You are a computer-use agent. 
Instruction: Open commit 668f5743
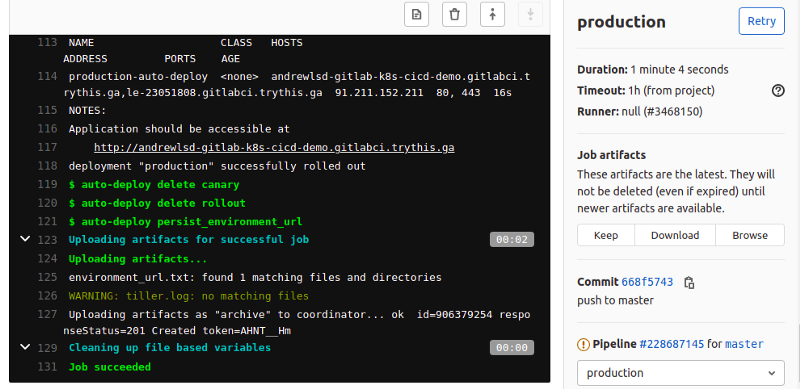(647, 282)
